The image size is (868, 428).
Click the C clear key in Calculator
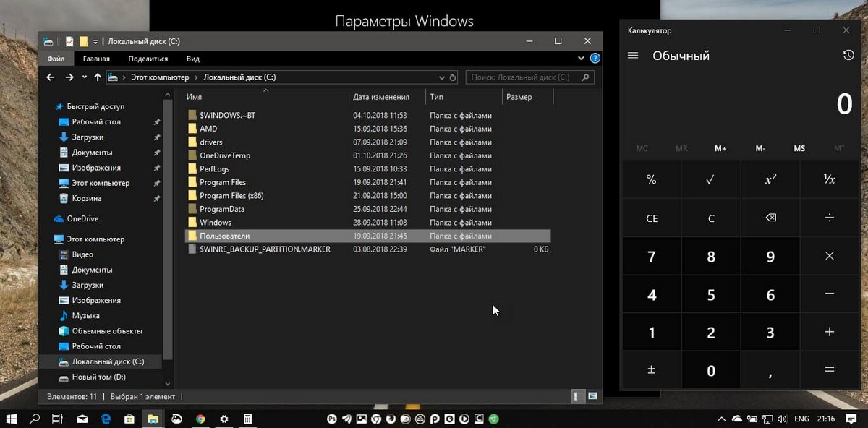(x=711, y=218)
